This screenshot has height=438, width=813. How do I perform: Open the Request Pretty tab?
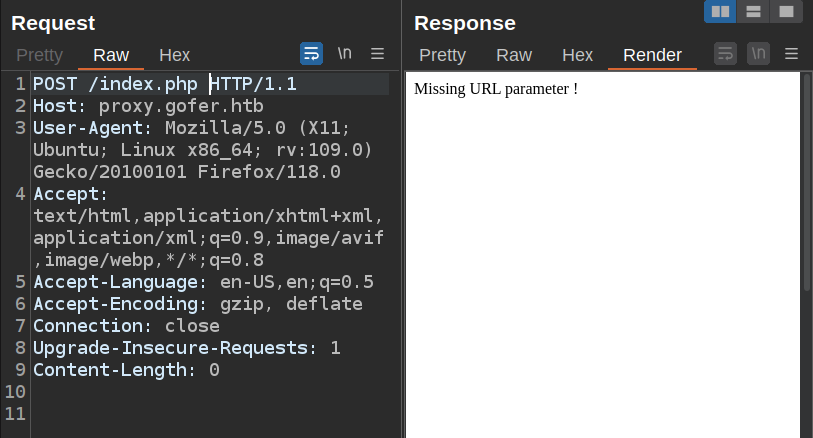pos(39,55)
